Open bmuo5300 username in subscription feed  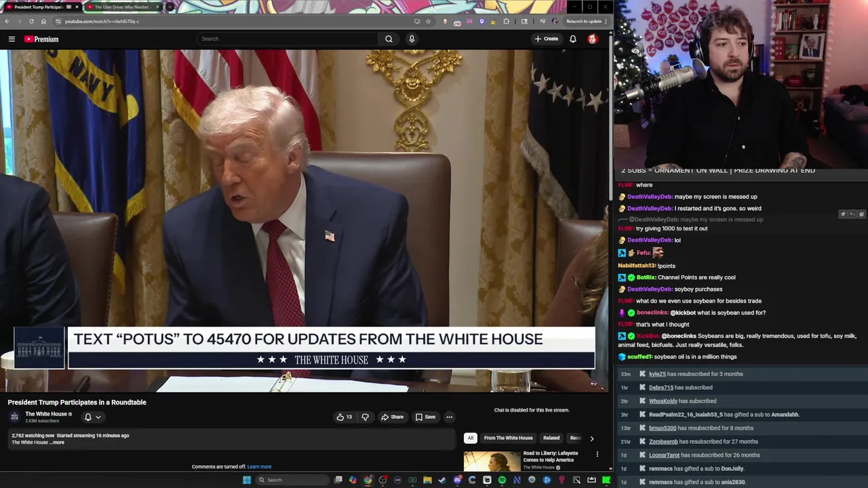point(663,428)
